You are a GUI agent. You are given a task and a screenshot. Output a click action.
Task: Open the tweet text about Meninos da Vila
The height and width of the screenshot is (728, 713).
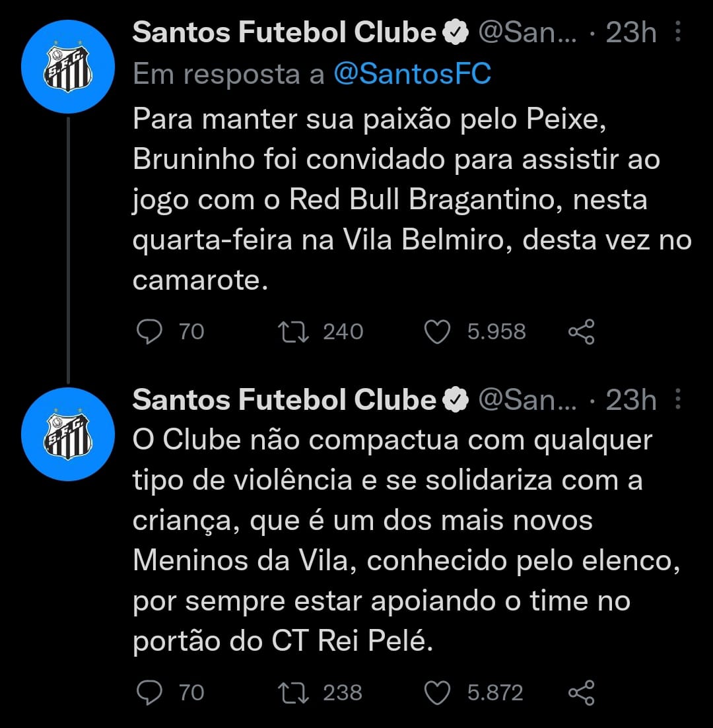click(x=407, y=541)
